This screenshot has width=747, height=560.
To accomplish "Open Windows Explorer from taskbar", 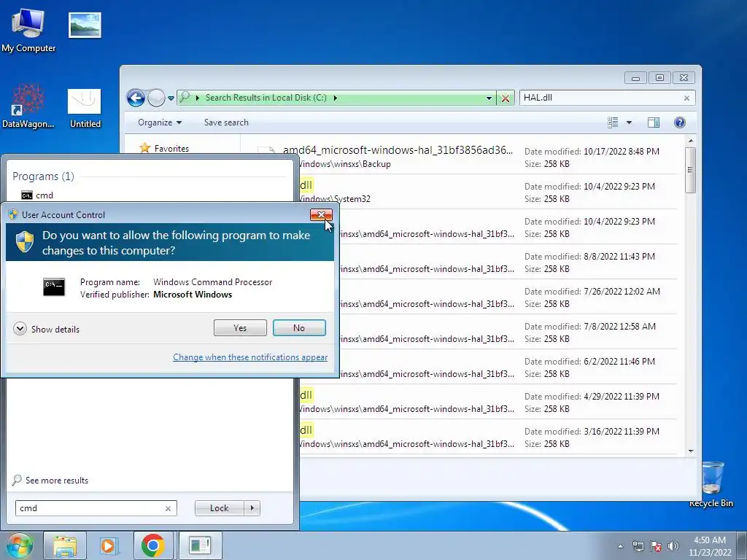I will click(x=65, y=545).
